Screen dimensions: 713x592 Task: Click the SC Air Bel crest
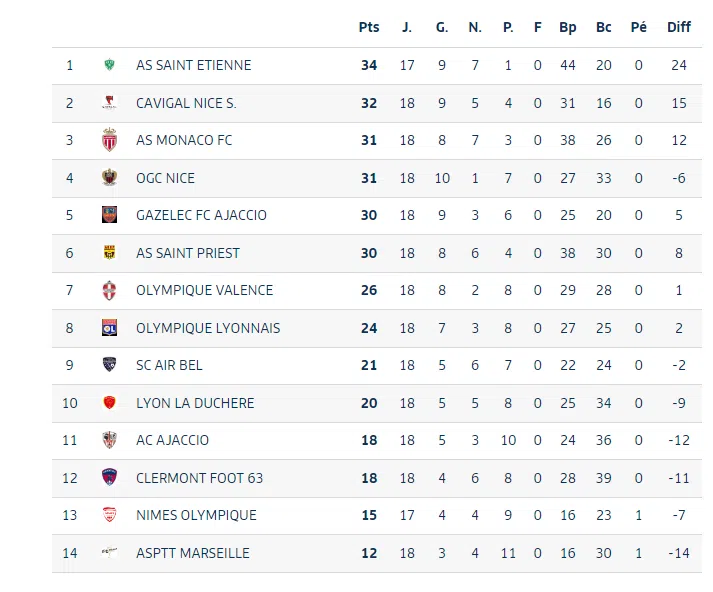click(x=110, y=365)
